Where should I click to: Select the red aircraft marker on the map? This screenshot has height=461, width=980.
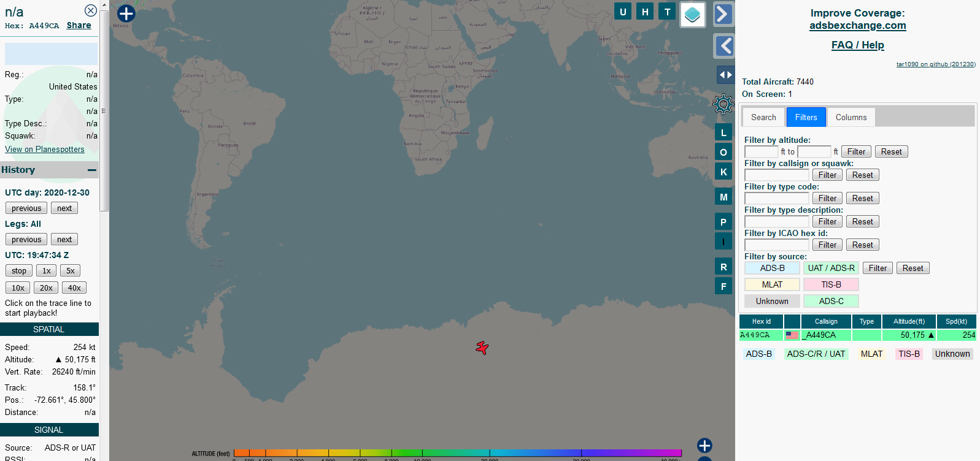tap(482, 348)
